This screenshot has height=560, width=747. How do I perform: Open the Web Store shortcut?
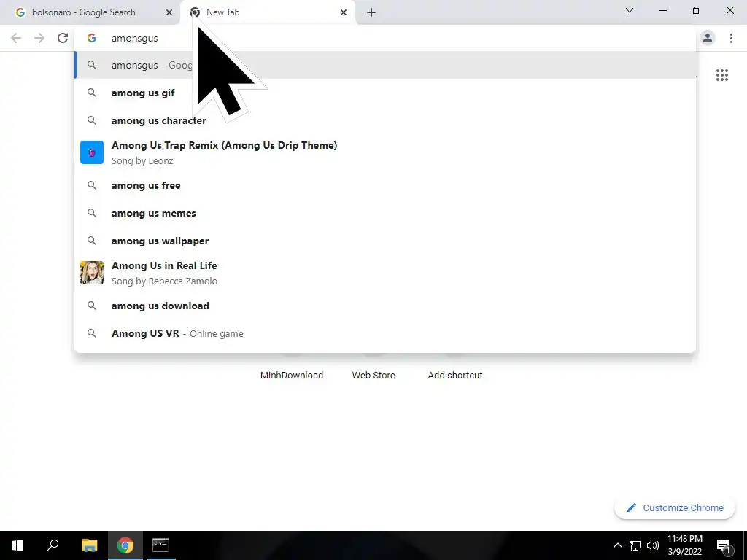tap(373, 375)
